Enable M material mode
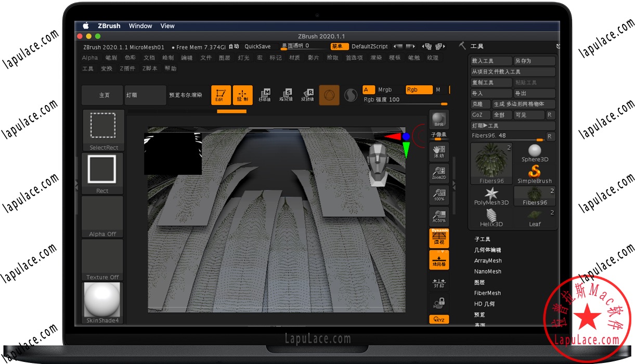Viewport: 635px width, 364px height. click(438, 89)
